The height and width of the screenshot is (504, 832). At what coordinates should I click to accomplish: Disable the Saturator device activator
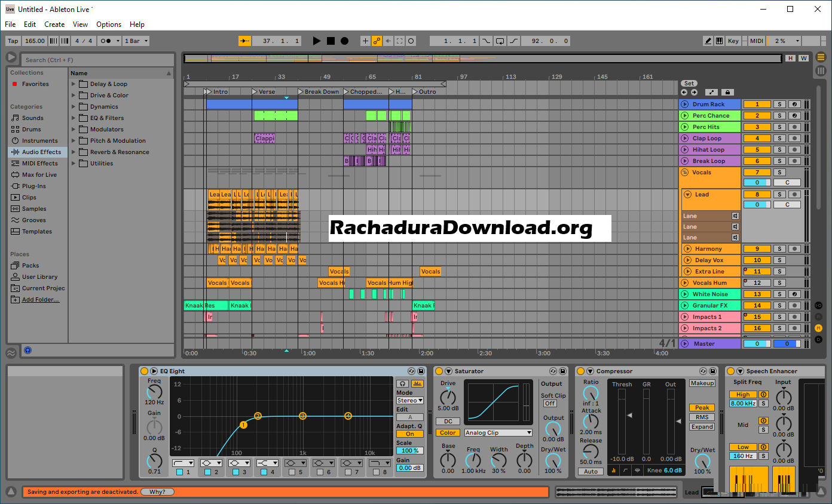[439, 371]
